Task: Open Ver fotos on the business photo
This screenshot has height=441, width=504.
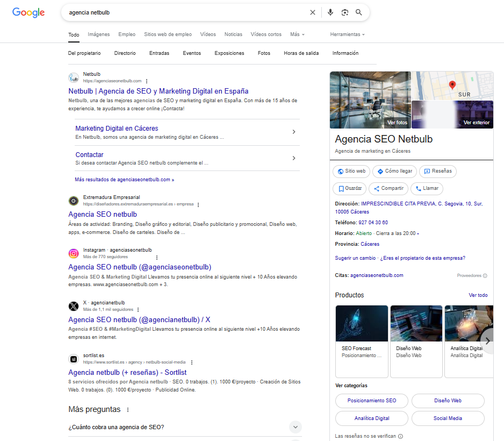Action: click(x=397, y=122)
